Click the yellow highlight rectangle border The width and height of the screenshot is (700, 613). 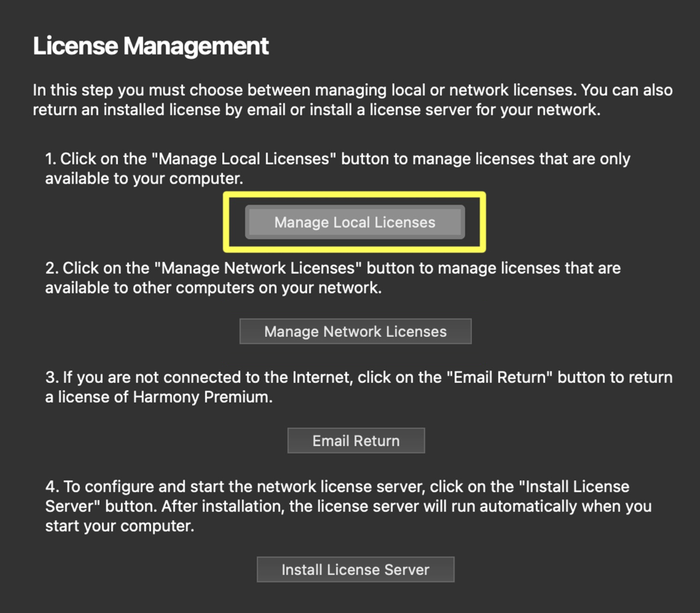coord(355,193)
